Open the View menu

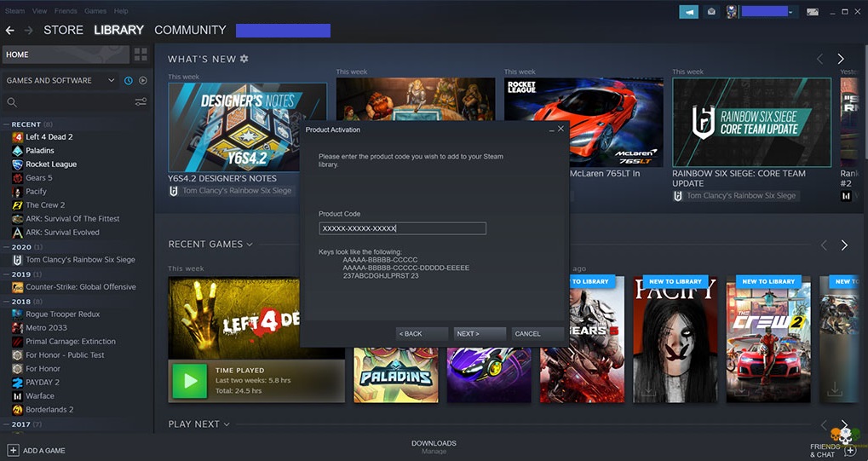click(39, 11)
